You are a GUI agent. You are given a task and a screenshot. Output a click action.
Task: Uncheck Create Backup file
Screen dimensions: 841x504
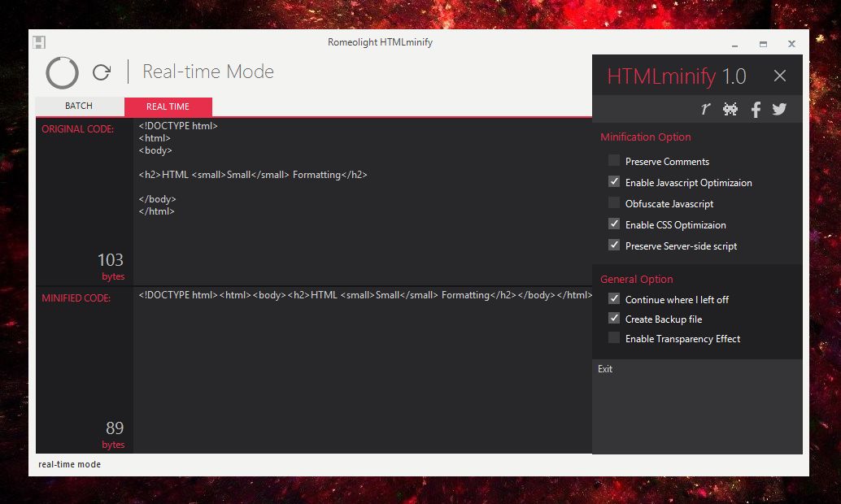(x=614, y=319)
